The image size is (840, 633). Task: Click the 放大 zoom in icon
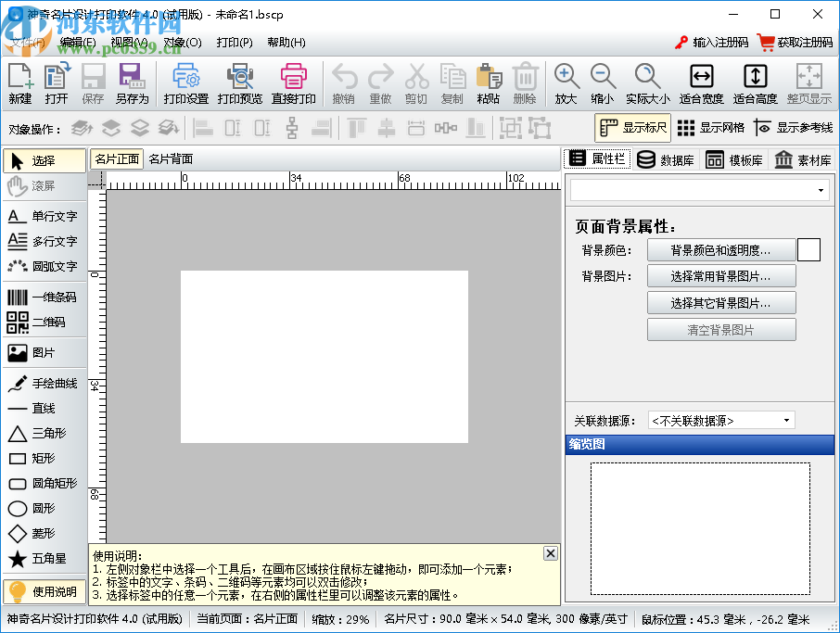[x=566, y=83]
